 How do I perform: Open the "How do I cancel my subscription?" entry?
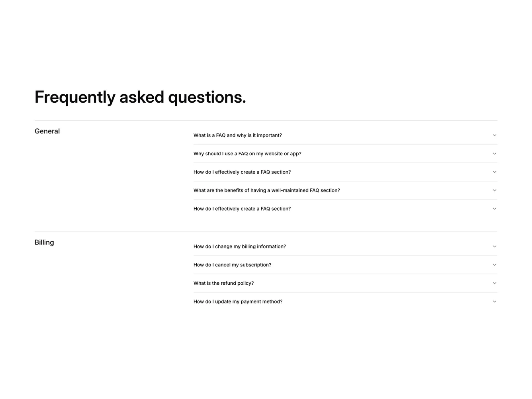pyautogui.click(x=233, y=265)
